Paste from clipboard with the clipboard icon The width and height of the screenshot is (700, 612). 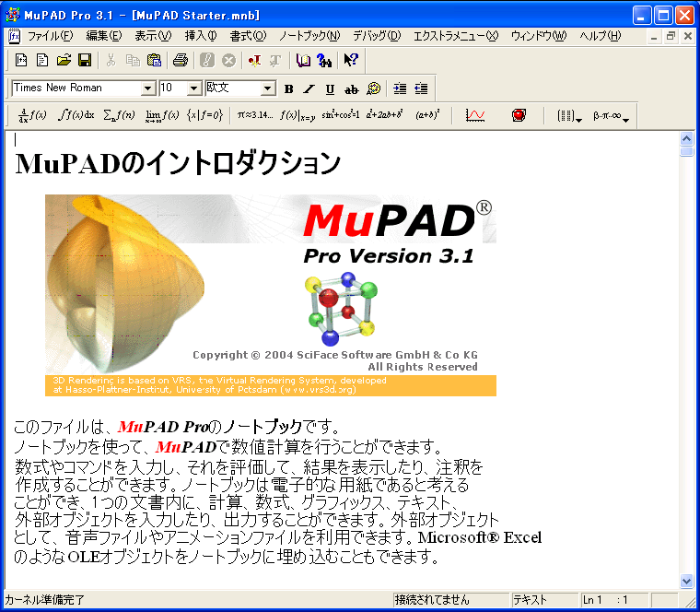point(154,60)
